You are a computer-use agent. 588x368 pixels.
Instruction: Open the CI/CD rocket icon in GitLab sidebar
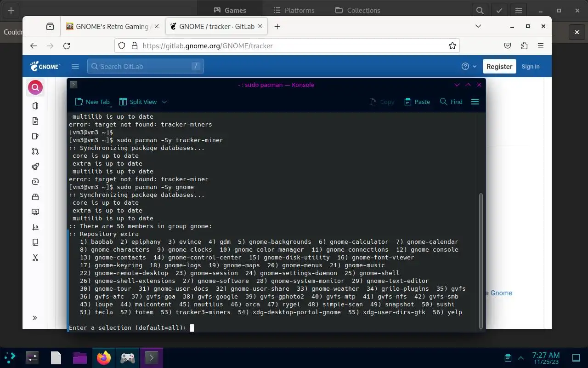coord(35,167)
